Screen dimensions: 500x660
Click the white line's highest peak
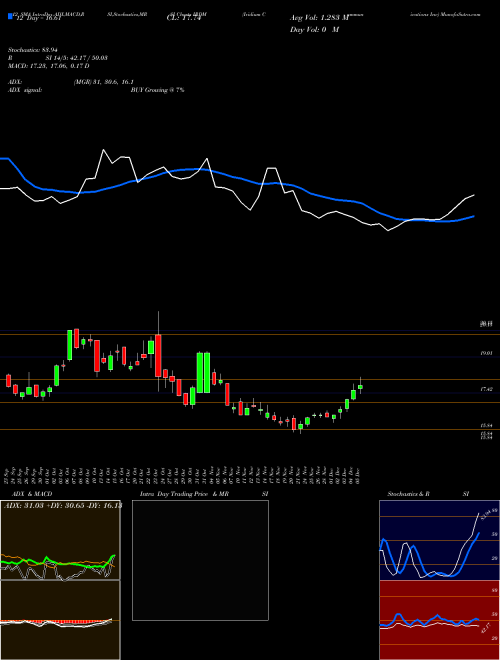pos(104,150)
